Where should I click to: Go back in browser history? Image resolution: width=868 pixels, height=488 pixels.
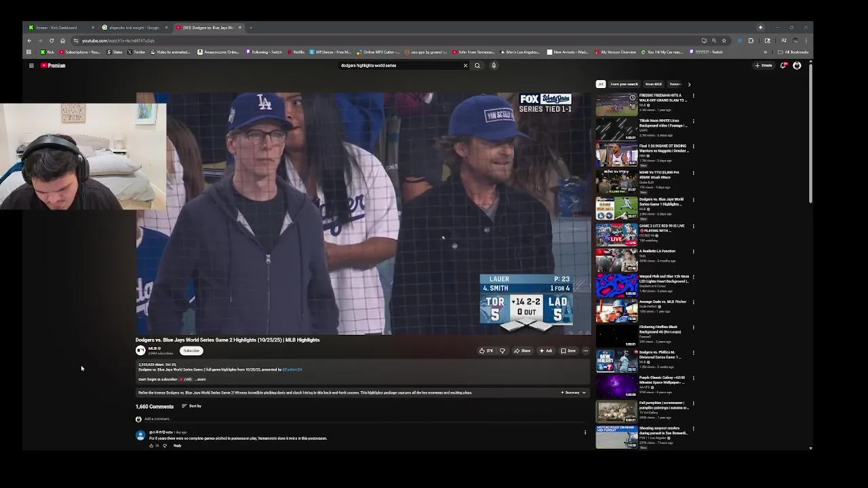point(29,41)
